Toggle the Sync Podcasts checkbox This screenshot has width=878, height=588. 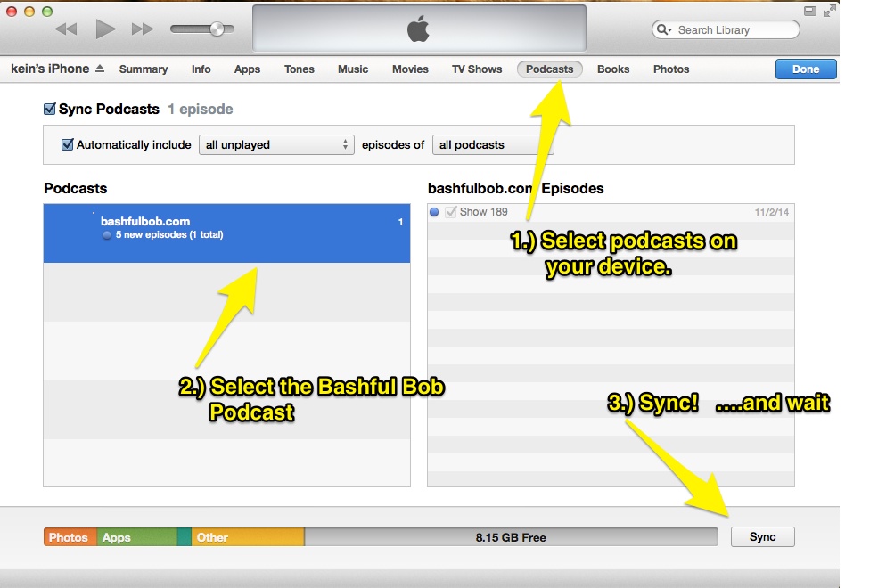pyautogui.click(x=50, y=109)
